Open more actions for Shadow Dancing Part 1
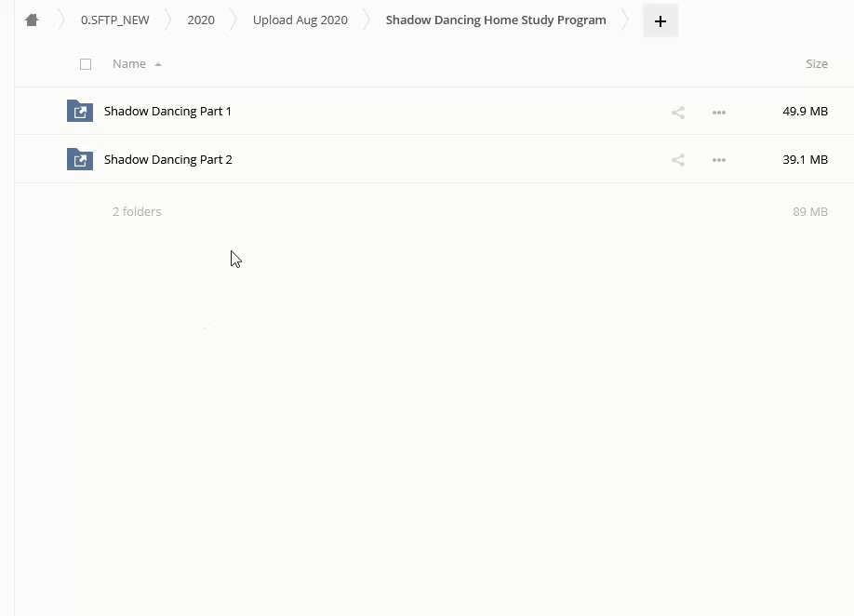Screen dimensions: 854x616 click(x=718, y=112)
